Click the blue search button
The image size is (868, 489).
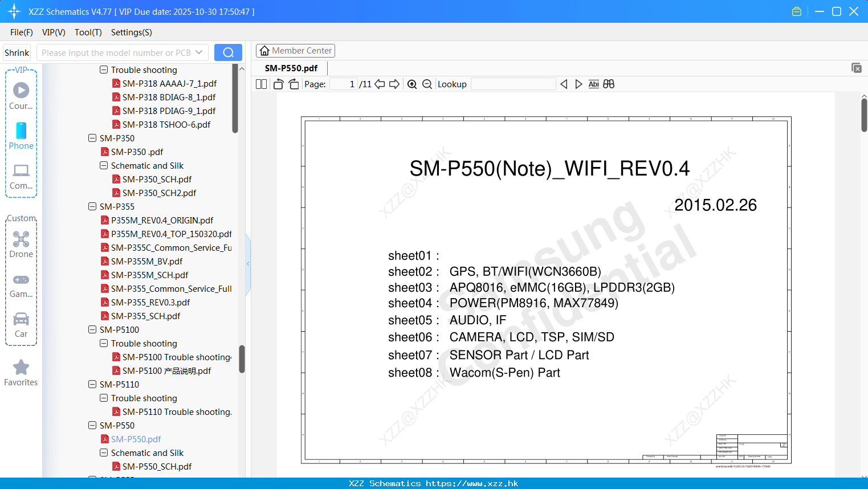(x=228, y=52)
